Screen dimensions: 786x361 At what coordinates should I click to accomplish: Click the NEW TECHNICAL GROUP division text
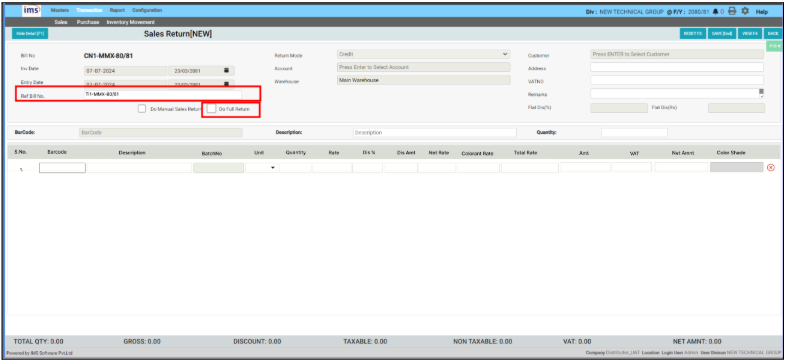click(x=631, y=12)
